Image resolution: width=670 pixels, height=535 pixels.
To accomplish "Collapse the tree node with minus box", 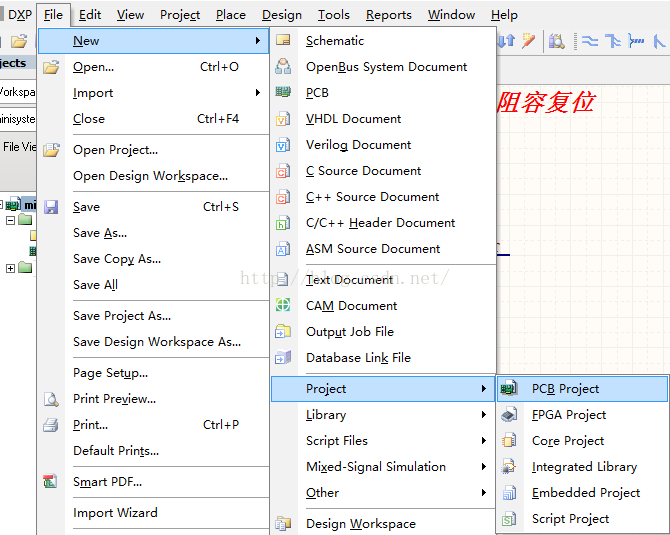I will pyautogui.click(x=10, y=220).
